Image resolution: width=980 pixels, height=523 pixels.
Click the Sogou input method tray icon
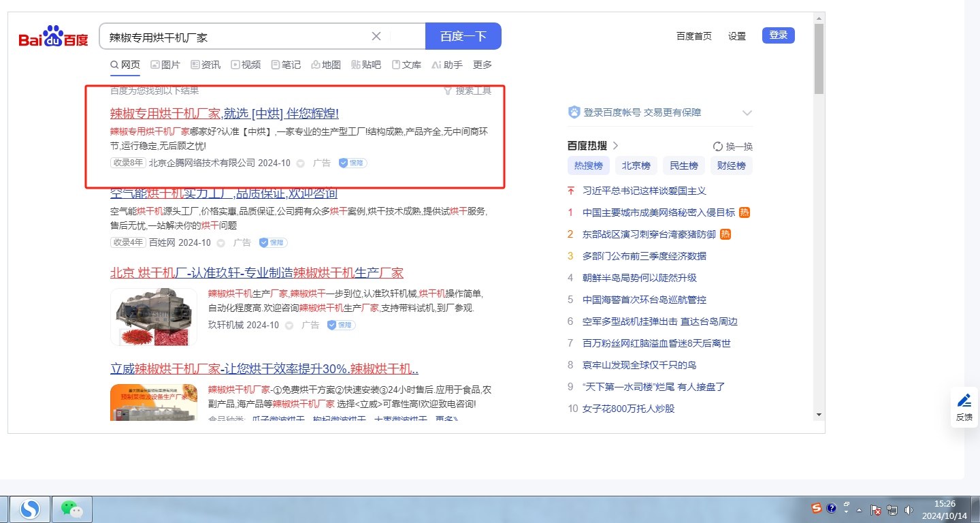tap(816, 508)
